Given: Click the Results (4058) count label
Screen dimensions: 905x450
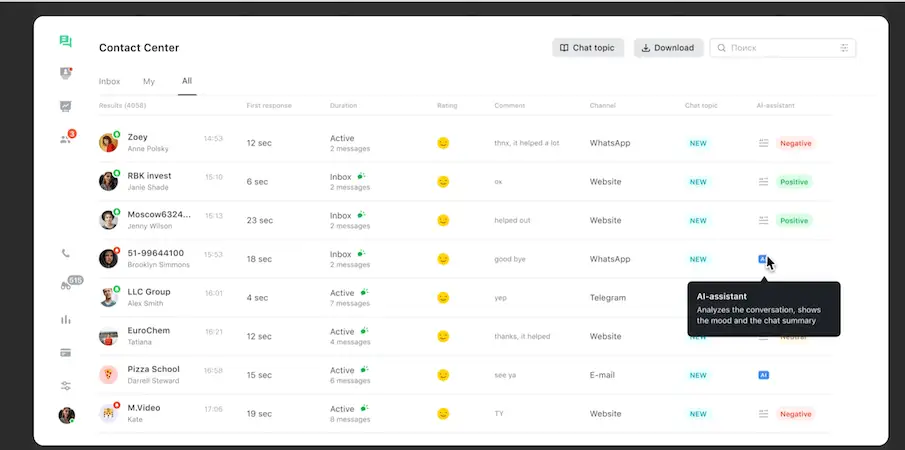Looking at the screenshot, I should 122,106.
